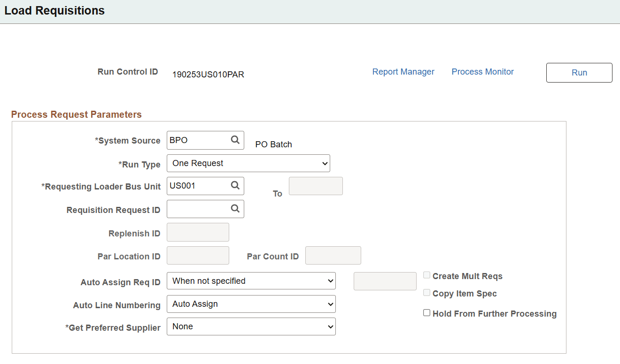Open the System Source lookup magnifier
Screen dimensions: 620x364
pos(235,140)
